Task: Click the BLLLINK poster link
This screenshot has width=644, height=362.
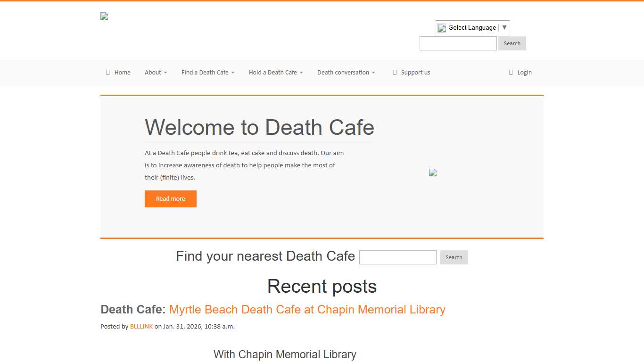Action: tap(141, 326)
